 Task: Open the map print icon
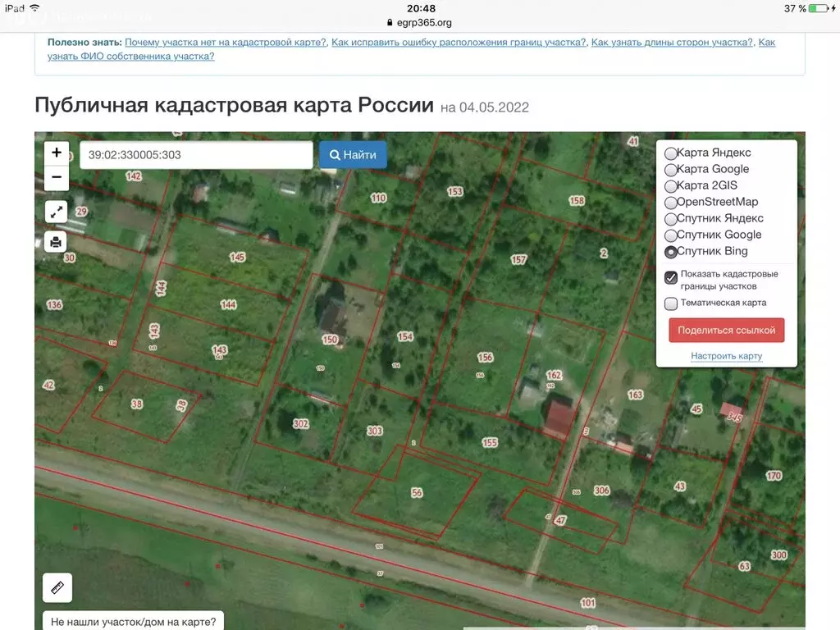tap(56, 241)
